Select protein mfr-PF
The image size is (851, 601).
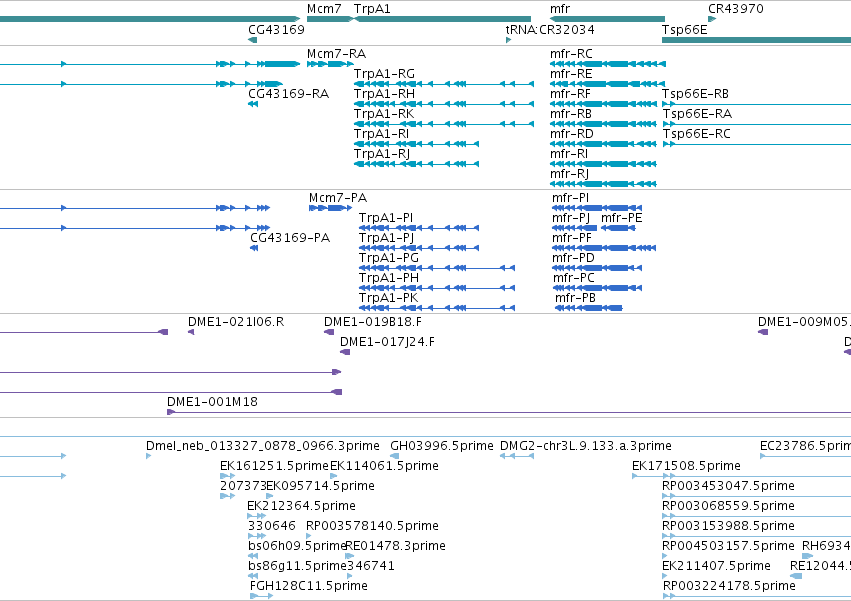(x=571, y=238)
